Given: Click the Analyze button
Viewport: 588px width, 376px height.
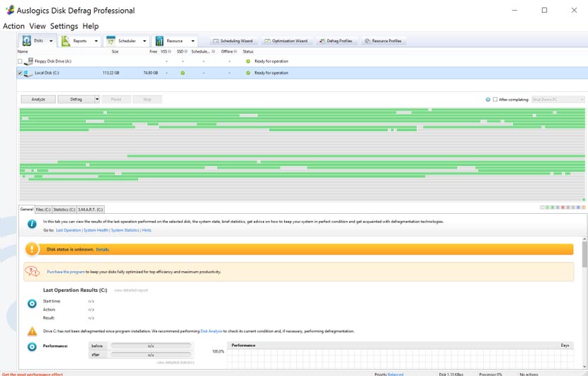Looking at the screenshot, I should click(x=38, y=99).
